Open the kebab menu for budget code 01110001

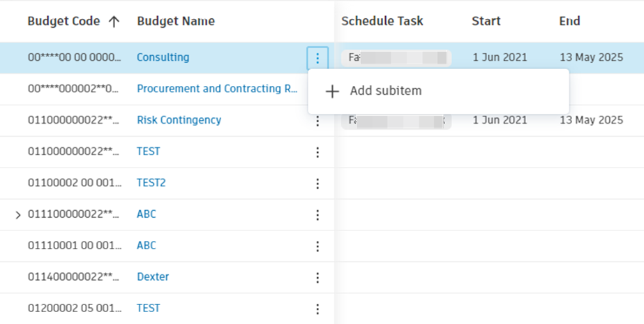tap(317, 246)
